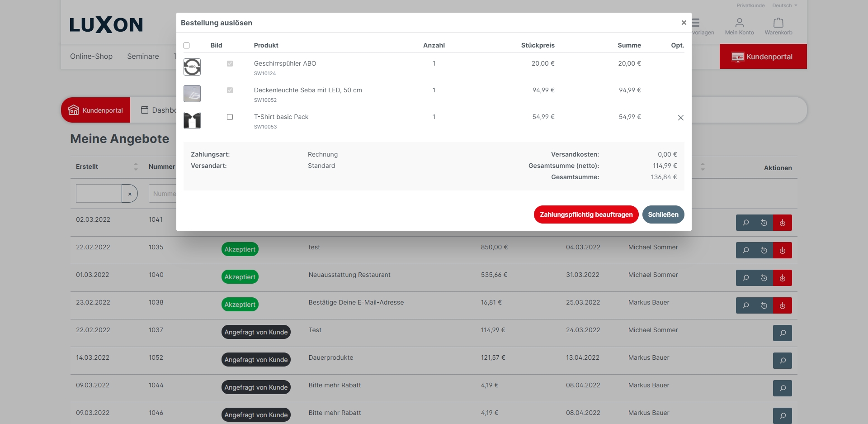Toggle the select-all checkbox in the header

point(186,45)
